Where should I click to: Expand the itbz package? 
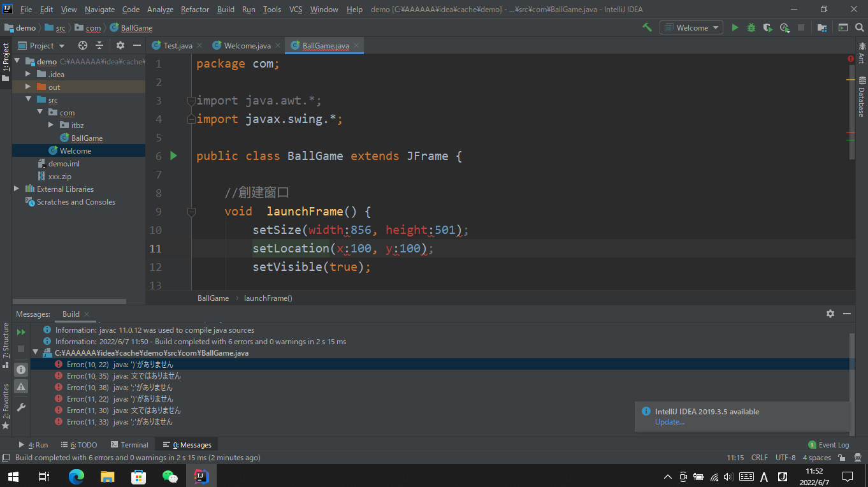coord(51,125)
